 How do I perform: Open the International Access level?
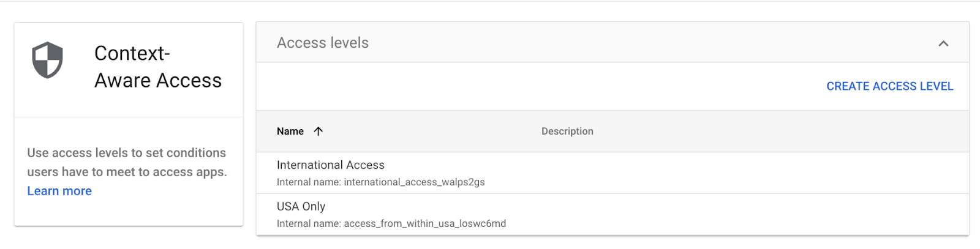331,165
